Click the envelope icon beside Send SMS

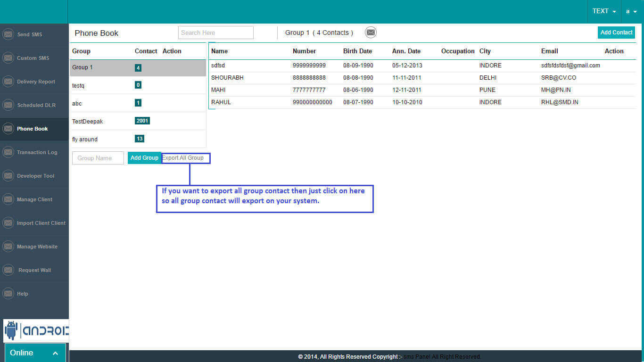pos(8,34)
